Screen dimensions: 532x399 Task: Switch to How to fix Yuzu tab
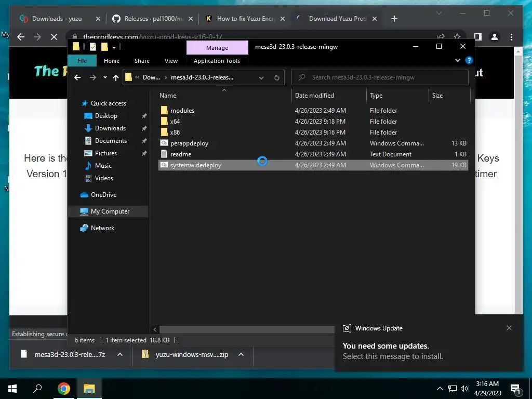point(246,19)
